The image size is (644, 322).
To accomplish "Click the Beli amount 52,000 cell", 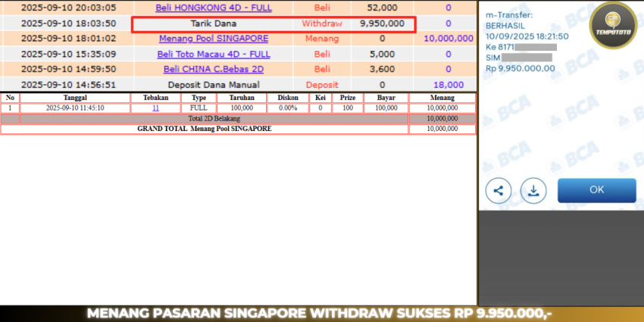I will coord(383,8).
